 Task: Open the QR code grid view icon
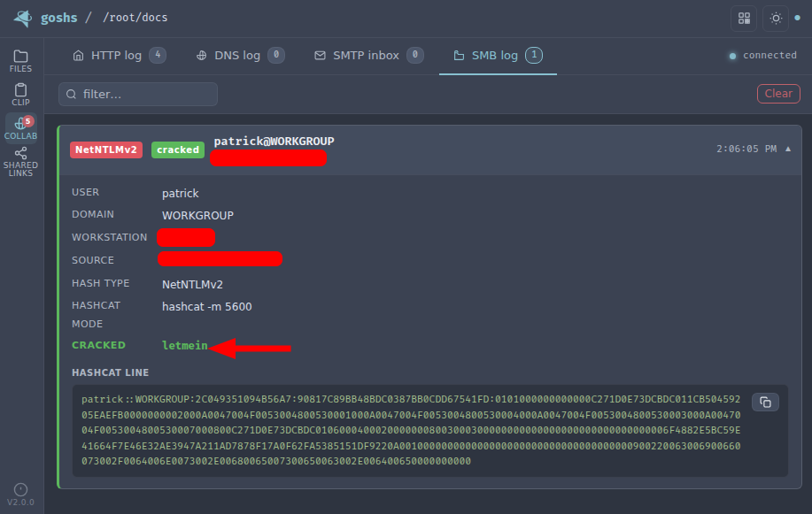(743, 18)
